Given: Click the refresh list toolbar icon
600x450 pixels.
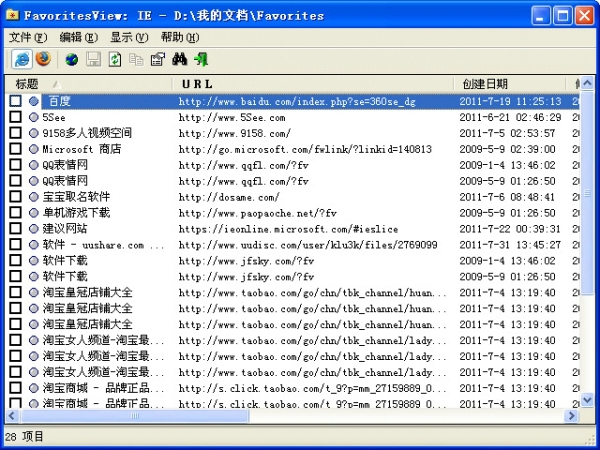Looking at the screenshot, I should [115, 59].
